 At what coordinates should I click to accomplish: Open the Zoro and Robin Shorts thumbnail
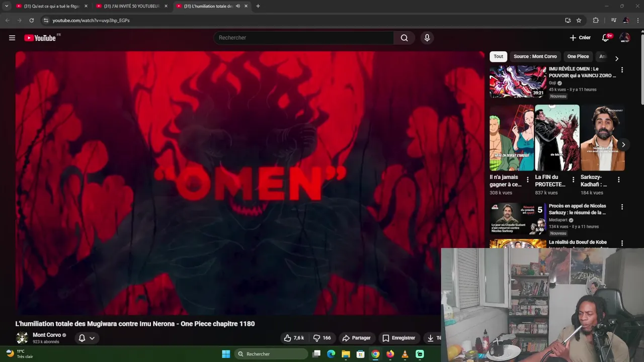point(512,138)
